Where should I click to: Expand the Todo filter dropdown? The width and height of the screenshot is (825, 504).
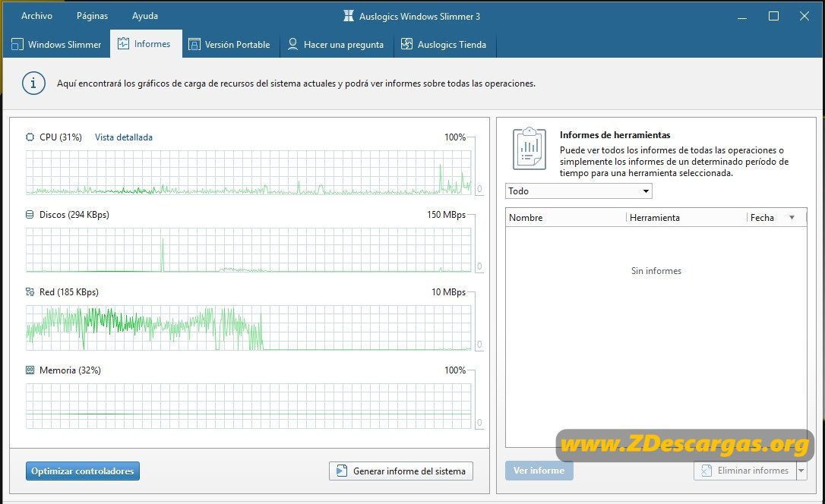[x=579, y=191]
